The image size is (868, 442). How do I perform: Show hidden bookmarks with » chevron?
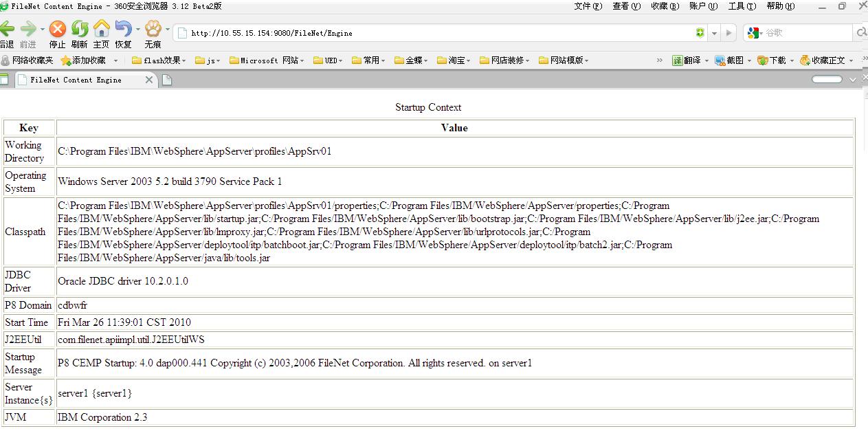tap(660, 60)
